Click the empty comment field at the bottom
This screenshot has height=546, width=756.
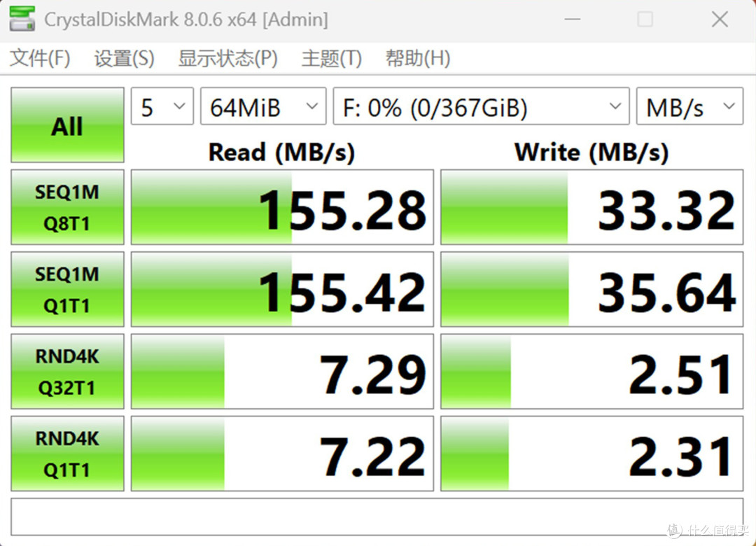[377, 517]
